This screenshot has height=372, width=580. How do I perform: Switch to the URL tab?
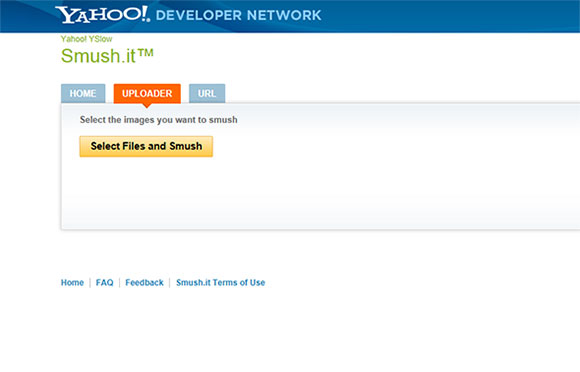(207, 93)
